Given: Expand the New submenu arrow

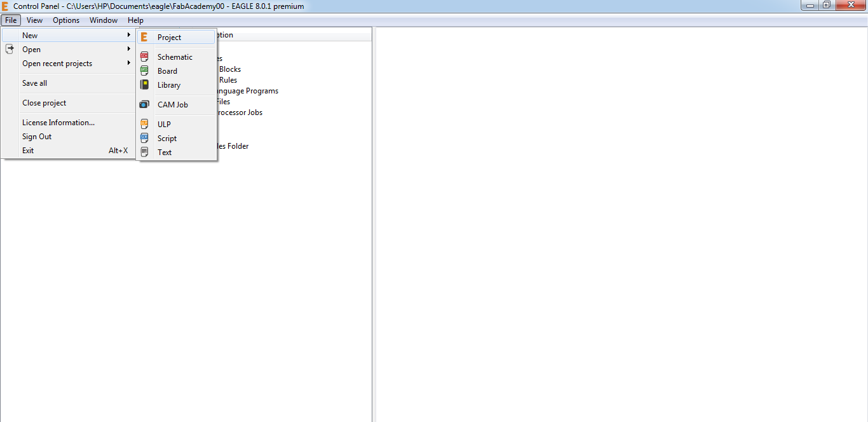Looking at the screenshot, I should pos(129,35).
